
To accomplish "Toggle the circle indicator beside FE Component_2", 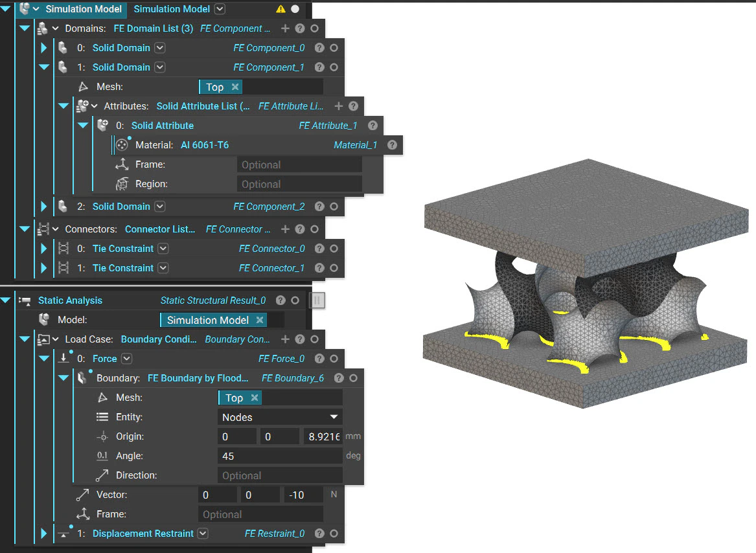I will point(334,206).
